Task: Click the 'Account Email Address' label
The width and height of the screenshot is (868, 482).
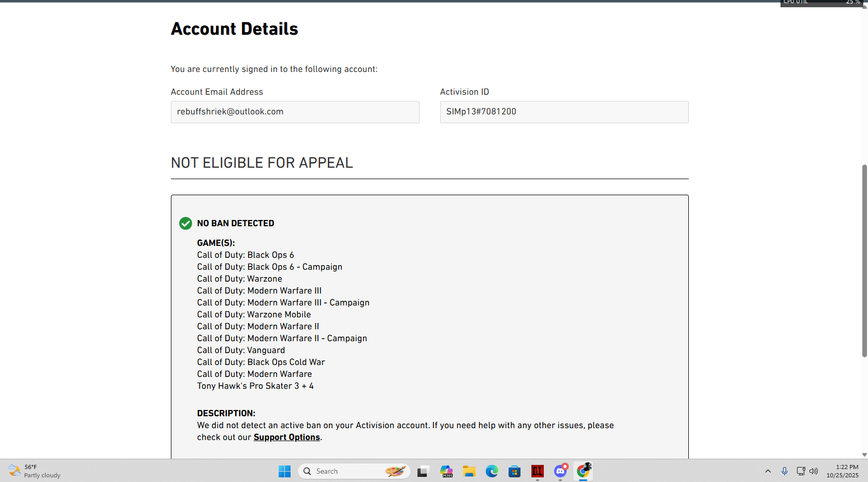Action: tap(217, 92)
